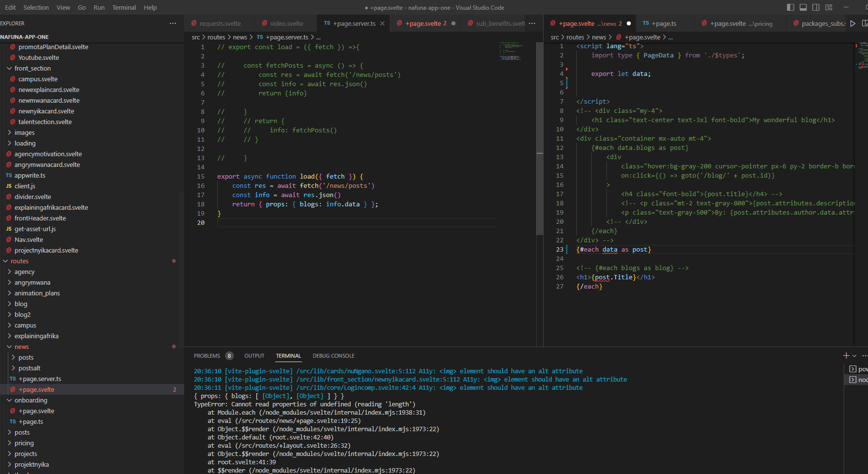Image resolution: width=868 pixels, height=474 pixels.
Task: Open get-asset-url.js file
Action: point(35,229)
